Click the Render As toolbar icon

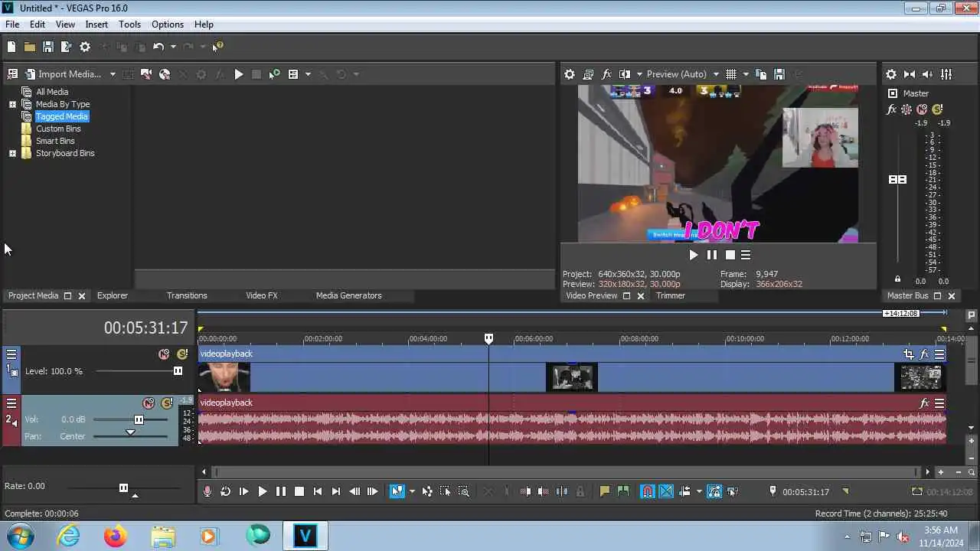tap(66, 47)
